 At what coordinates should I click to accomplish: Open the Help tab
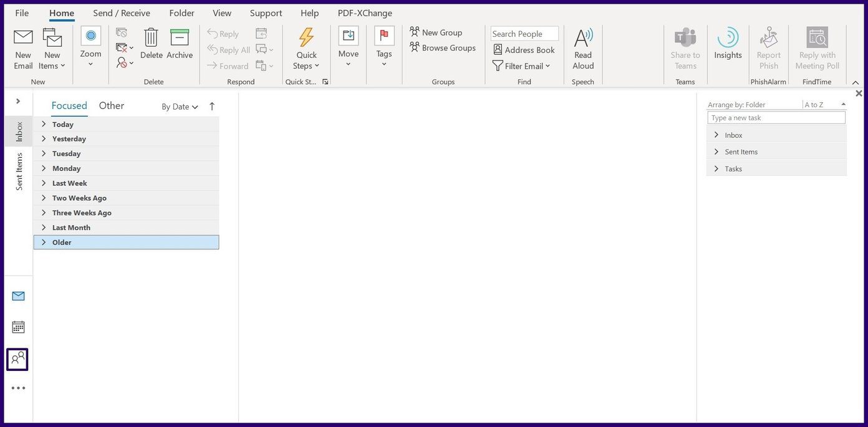[x=309, y=13]
